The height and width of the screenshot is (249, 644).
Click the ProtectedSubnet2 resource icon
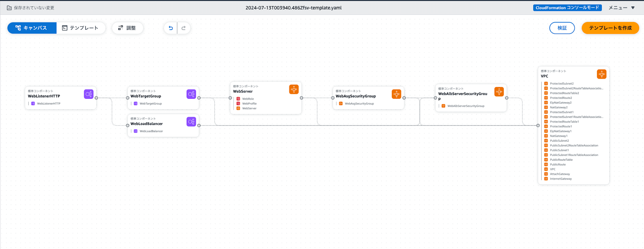546,84
